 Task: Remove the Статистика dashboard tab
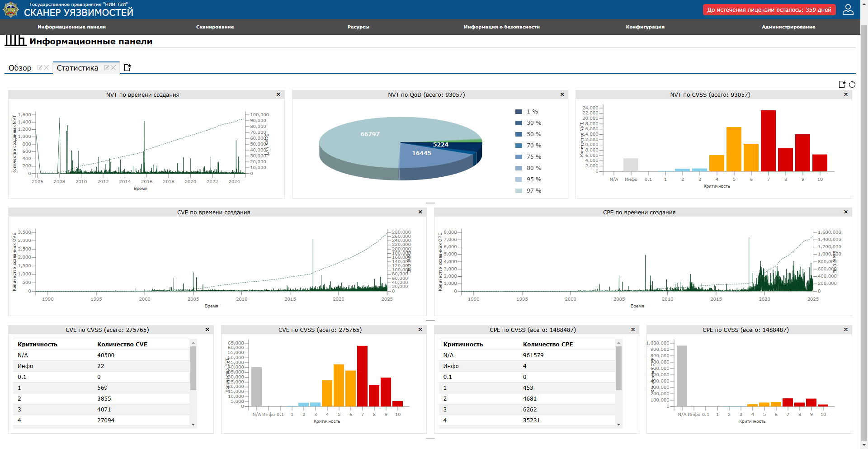pos(113,68)
